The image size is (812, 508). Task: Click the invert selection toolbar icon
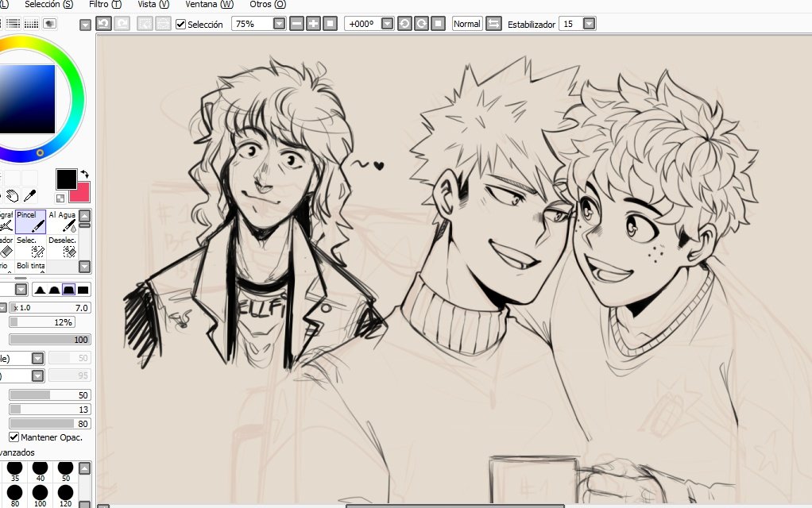163,24
